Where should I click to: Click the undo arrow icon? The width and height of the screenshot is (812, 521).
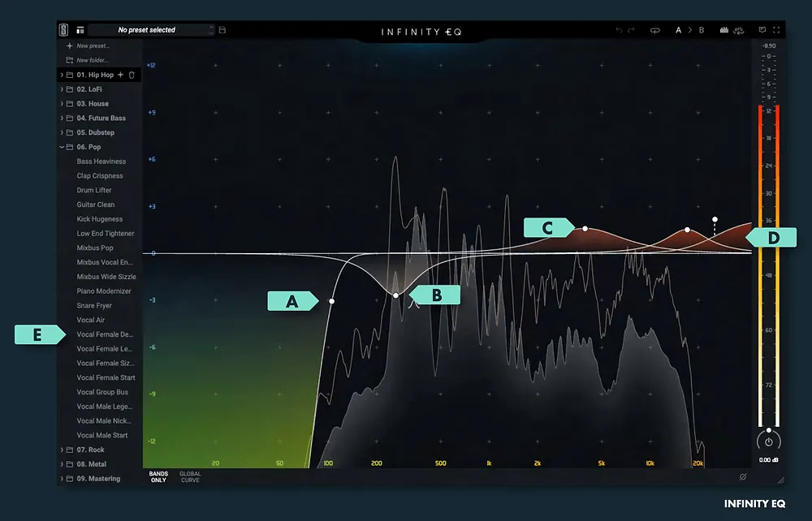tap(619, 30)
